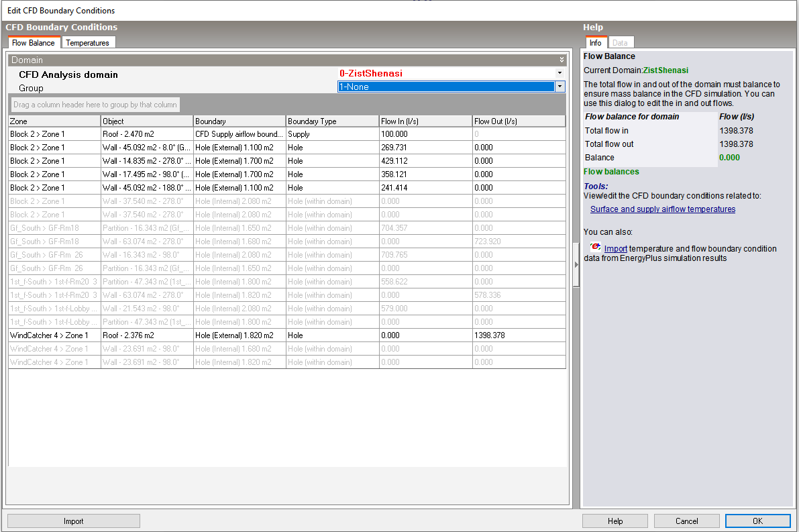This screenshot has width=799, height=532.
Task: Switch to the Temperatures tab
Action: pyautogui.click(x=88, y=43)
